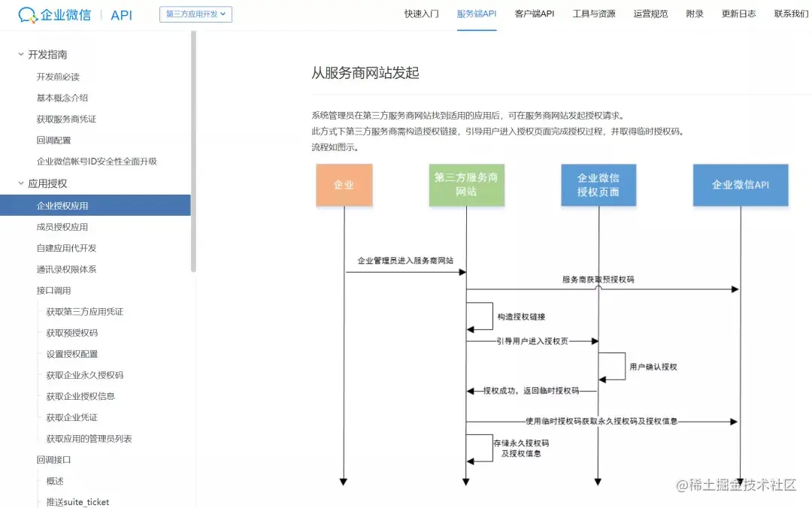
Task: Click the 企业微信 logo icon
Action: pyautogui.click(x=28, y=14)
